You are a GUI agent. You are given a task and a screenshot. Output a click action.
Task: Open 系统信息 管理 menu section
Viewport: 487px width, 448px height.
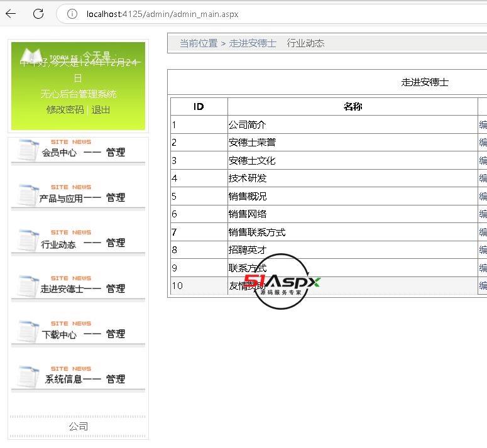(79, 378)
